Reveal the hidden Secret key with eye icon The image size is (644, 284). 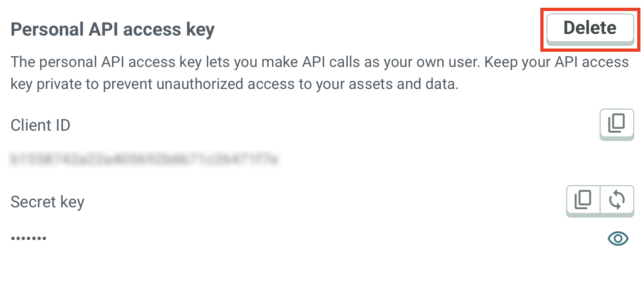(618, 239)
